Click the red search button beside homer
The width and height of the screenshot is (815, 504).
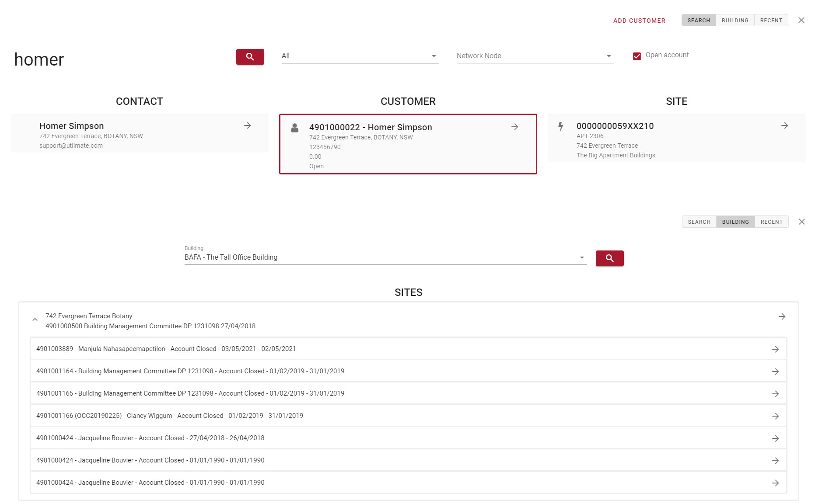[250, 57]
